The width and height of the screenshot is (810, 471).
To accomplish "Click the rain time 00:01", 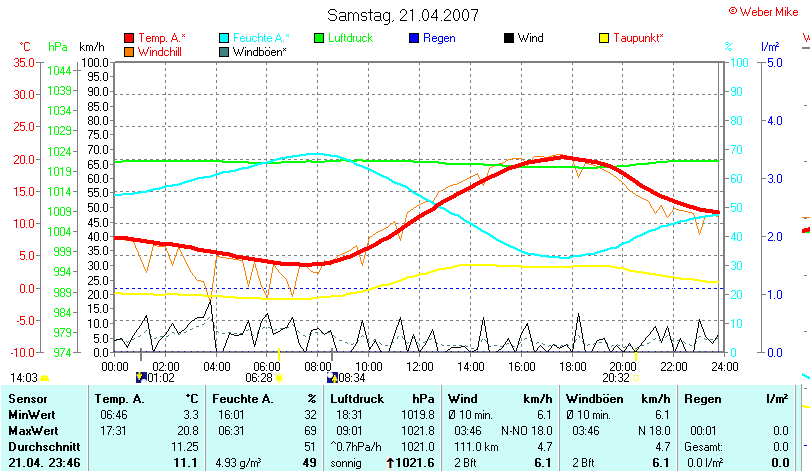I will (704, 431).
